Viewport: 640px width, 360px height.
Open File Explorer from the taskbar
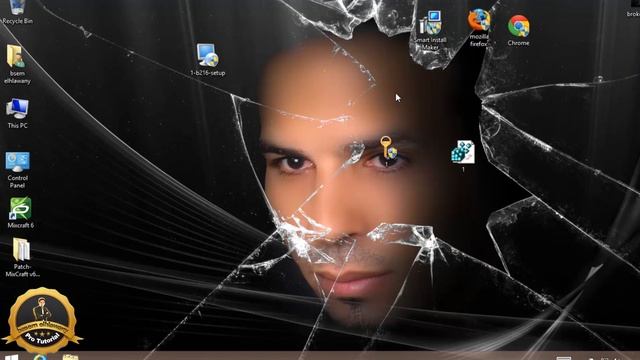70,357
